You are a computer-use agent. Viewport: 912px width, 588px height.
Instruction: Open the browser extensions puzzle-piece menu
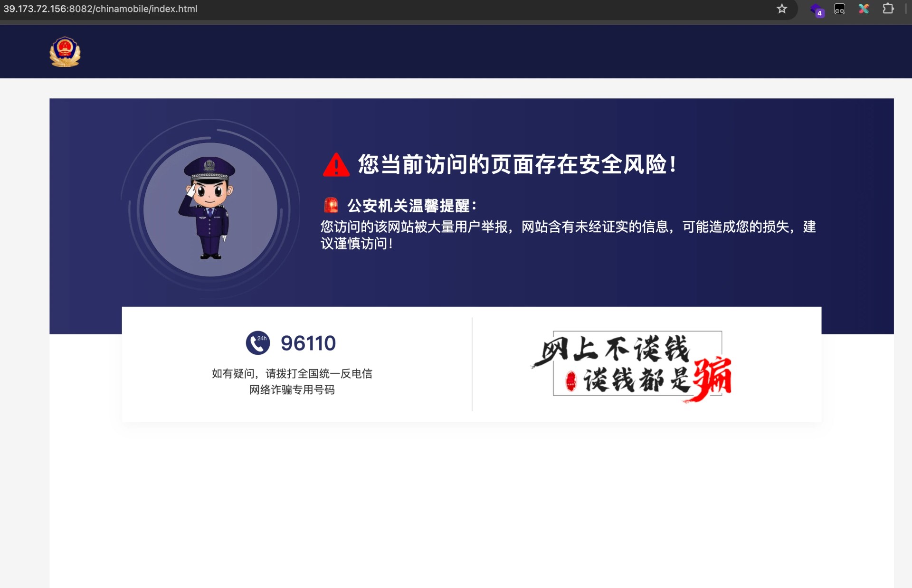tap(887, 8)
